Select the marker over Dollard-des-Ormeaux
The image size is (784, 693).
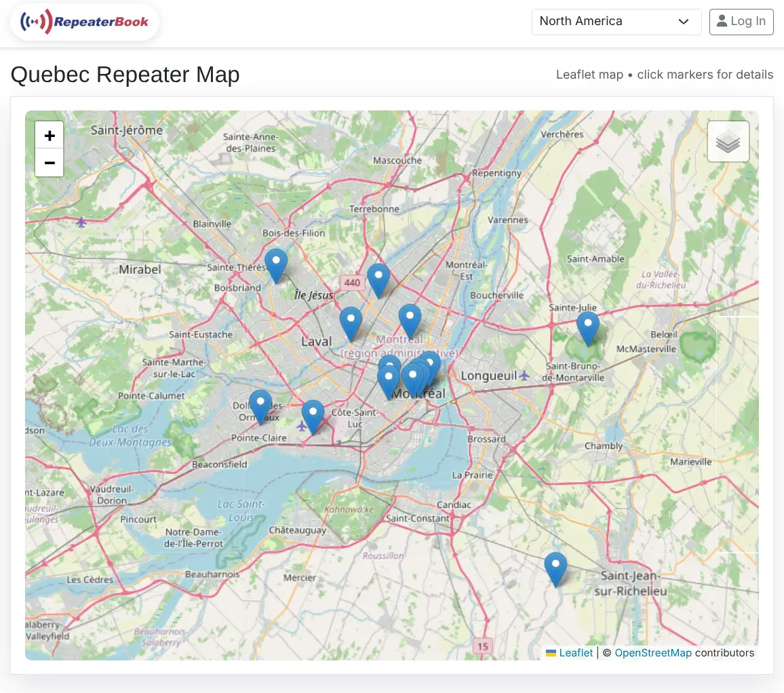click(260, 408)
